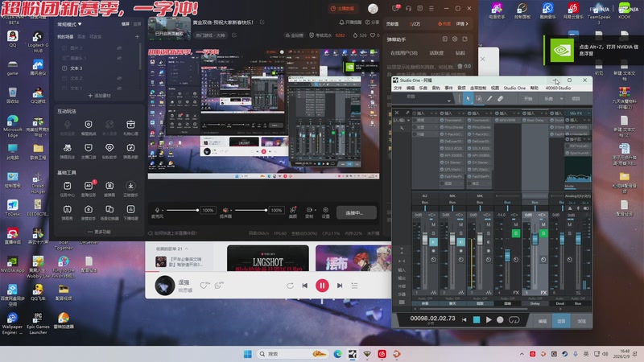This screenshot has height=362, width=644.
Task: Open the 视图 menu in Studio One
Action: [x=495, y=88]
